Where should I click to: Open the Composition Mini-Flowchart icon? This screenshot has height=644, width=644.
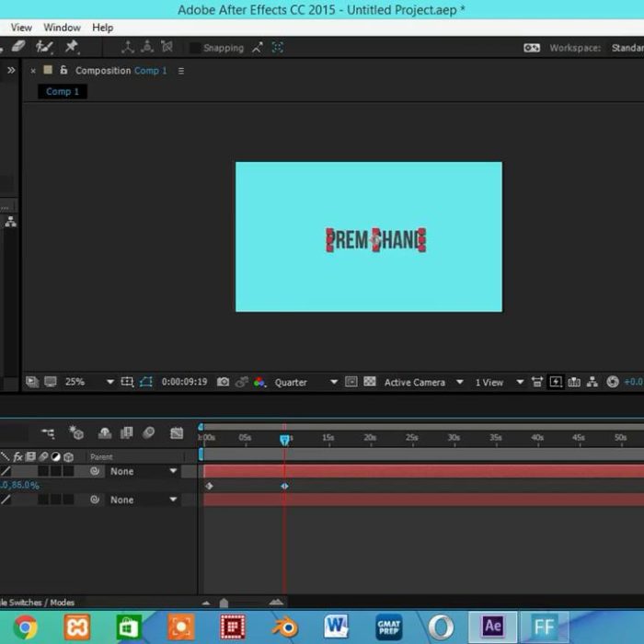pos(48,432)
